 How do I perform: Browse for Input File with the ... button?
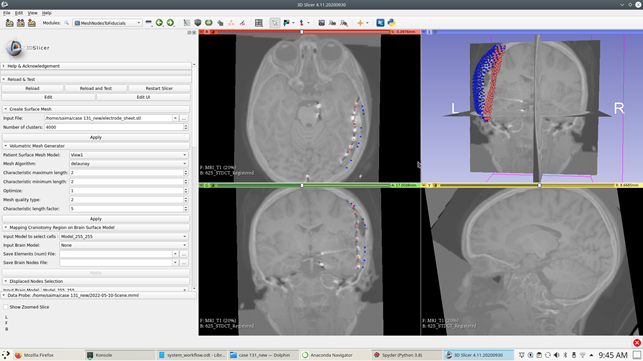pyautogui.click(x=184, y=118)
